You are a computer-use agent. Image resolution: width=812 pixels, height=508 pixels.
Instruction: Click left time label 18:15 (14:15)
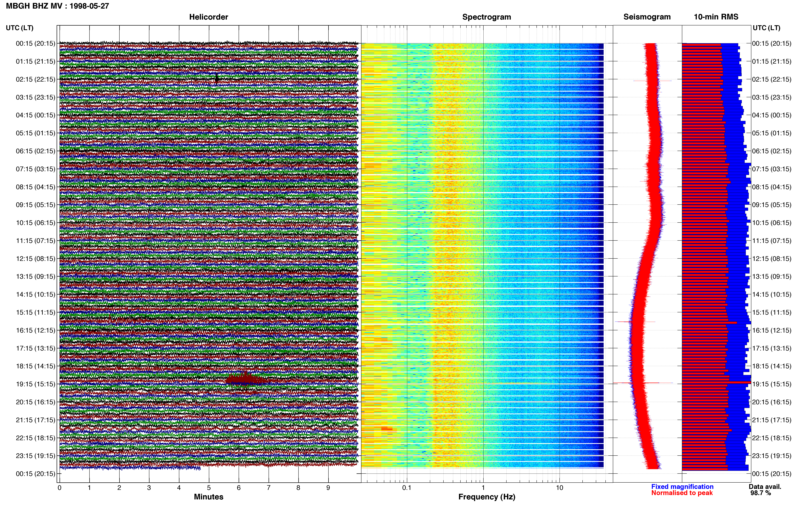click(x=36, y=366)
